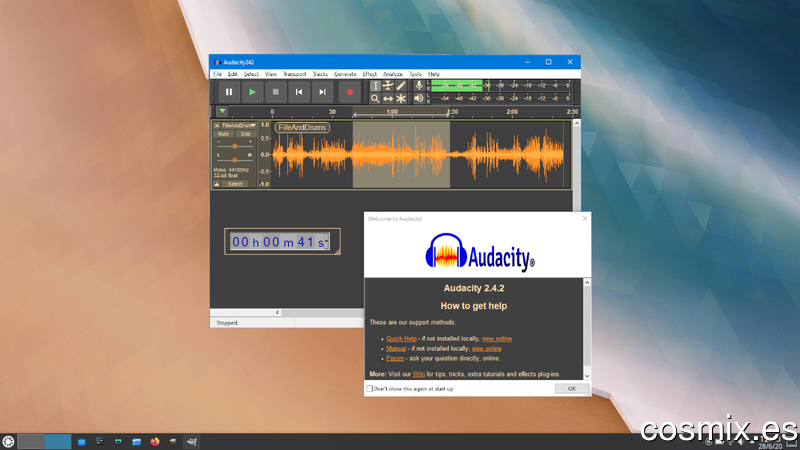Click the track's Select button
Image resolution: width=800 pixels, height=450 pixels.
coord(235,184)
